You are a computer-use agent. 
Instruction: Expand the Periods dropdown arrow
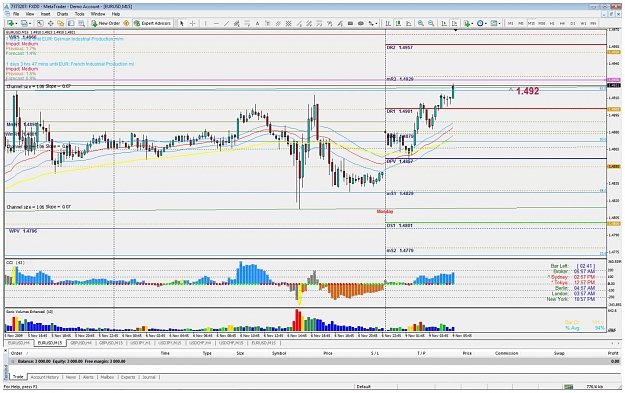click(486, 24)
